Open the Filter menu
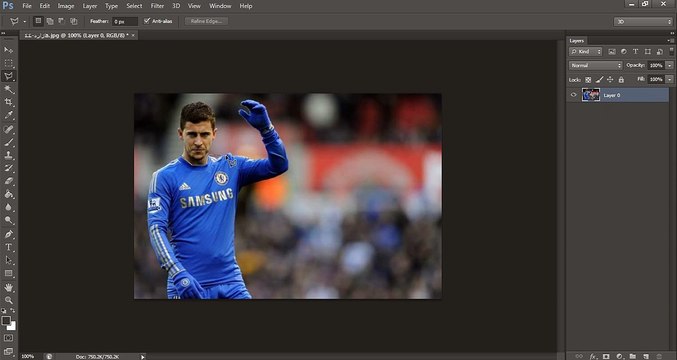The image size is (677, 360). (157, 6)
